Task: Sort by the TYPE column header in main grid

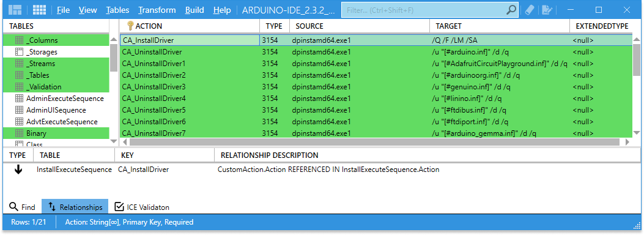Action: coord(275,26)
